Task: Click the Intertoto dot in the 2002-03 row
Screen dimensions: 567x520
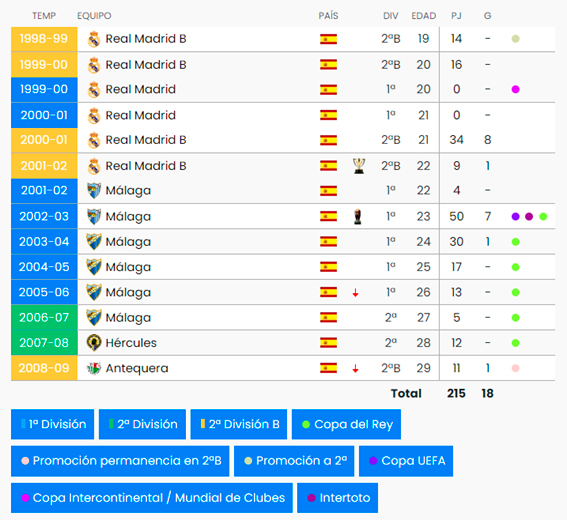Action: click(529, 217)
